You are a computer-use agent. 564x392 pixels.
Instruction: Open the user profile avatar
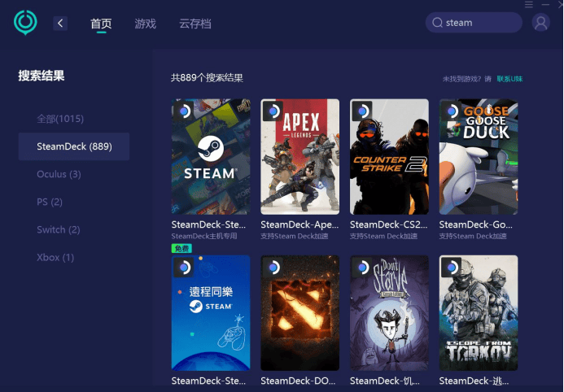(540, 23)
